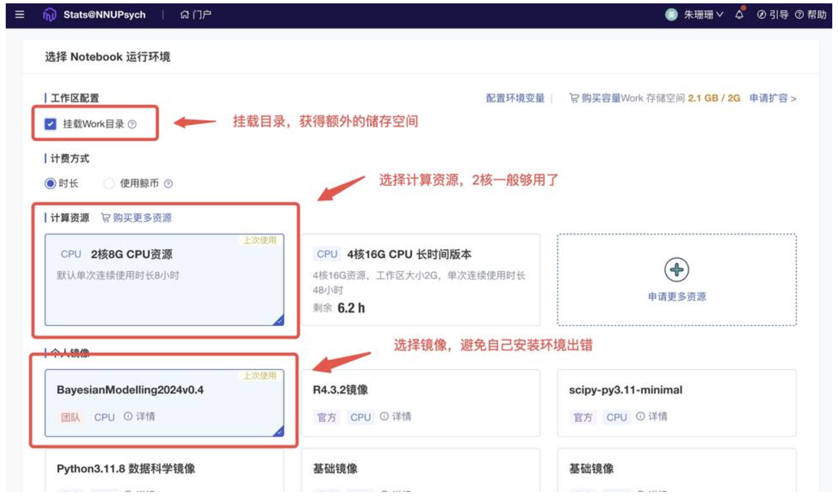
Task: Open the 引导 guide menu item
Action: coord(773,15)
